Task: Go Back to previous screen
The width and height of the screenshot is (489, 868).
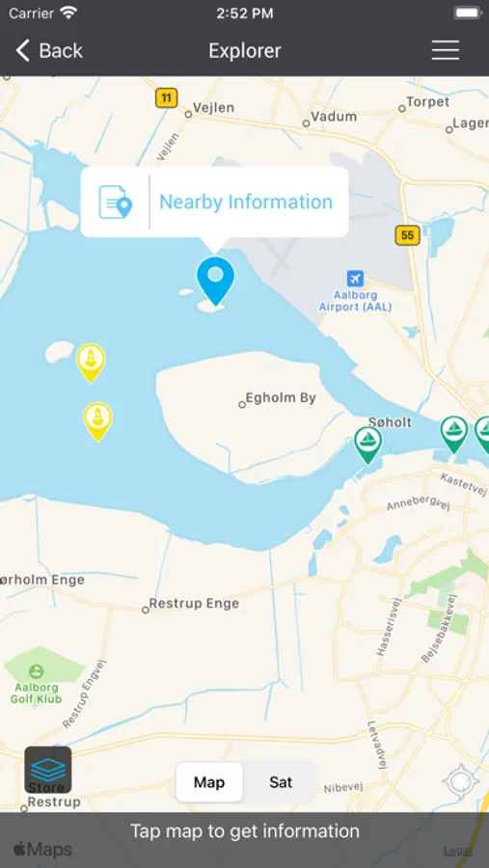Action: pyautogui.click(x=49, y=50)
